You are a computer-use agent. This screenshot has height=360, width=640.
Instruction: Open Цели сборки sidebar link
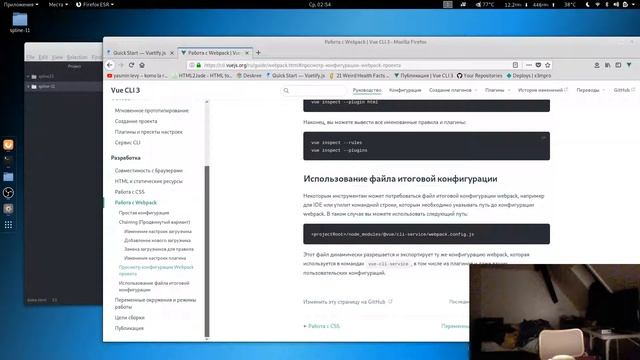point(129,318)
